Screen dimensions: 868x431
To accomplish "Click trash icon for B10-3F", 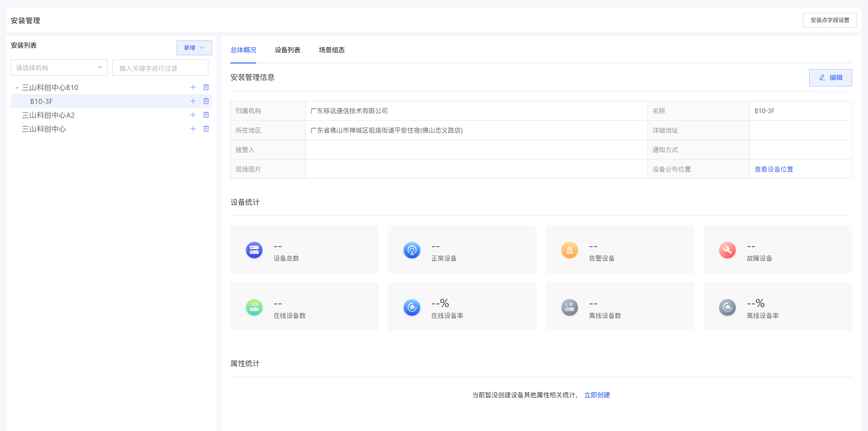I will 206,101.
